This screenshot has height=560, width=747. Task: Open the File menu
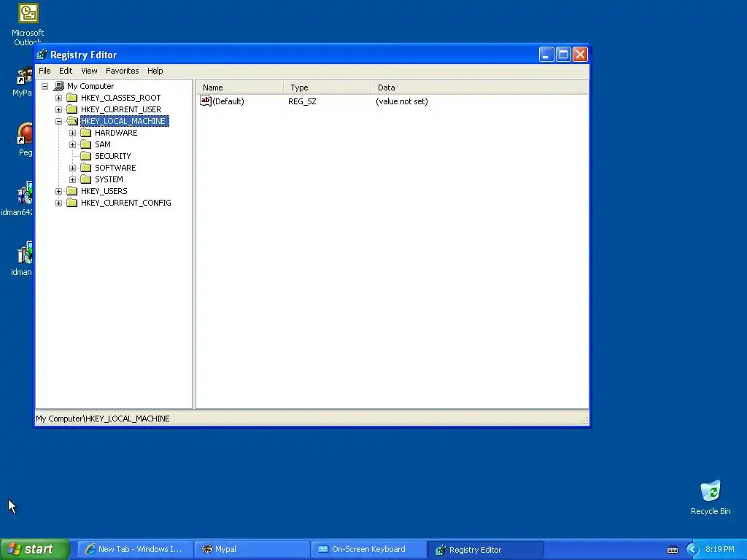click(x=44, y=71)
